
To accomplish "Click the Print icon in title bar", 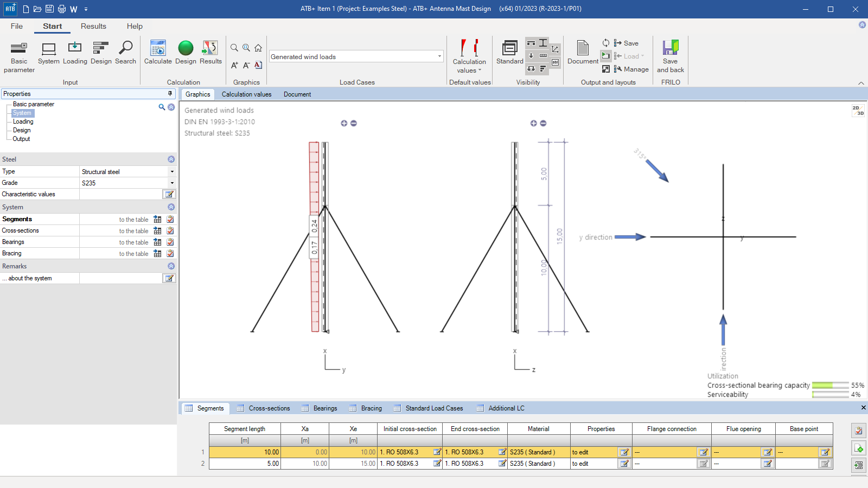I will coord(62,9).
